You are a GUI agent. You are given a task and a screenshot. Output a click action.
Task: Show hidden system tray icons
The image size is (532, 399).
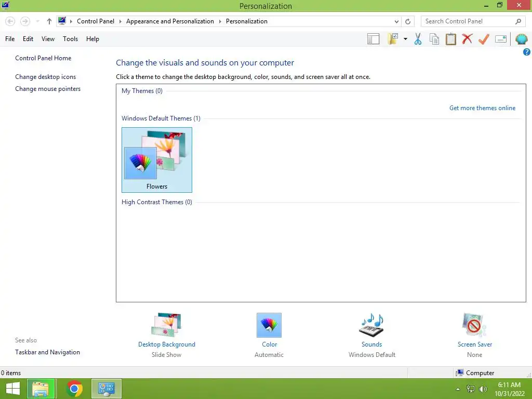[x=458, y=389]
